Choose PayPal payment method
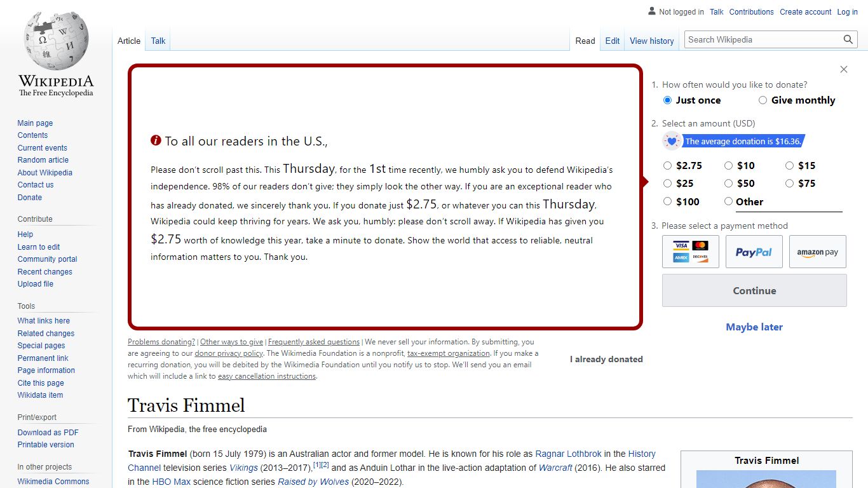868x488 pixels. point(754,252)
